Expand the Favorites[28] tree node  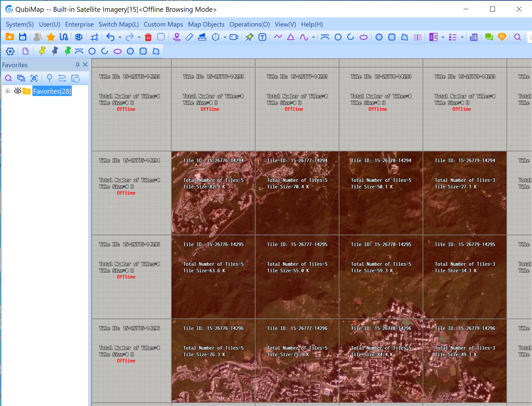click(8, 91)
